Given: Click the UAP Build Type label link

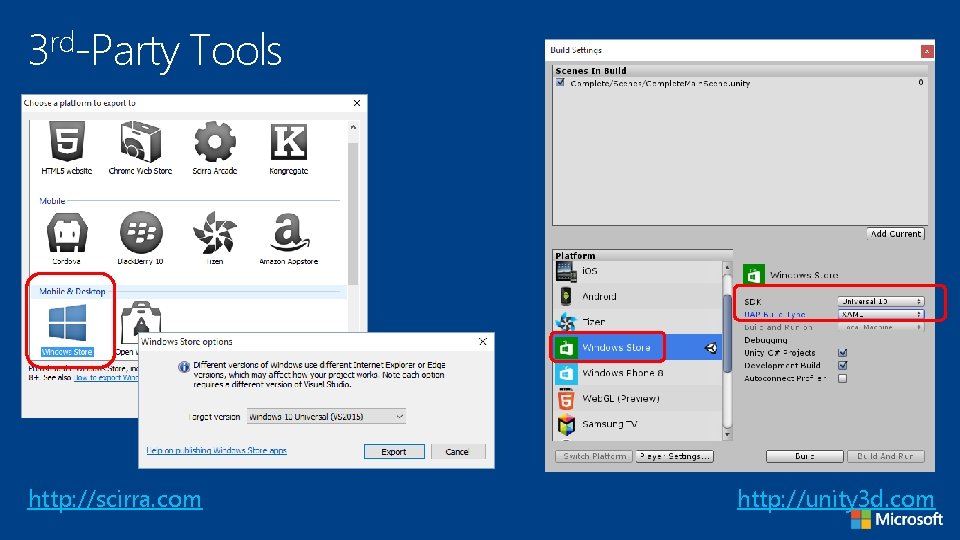Looking at the screenshot, I should pyautogui.click(x=774, y=314).
